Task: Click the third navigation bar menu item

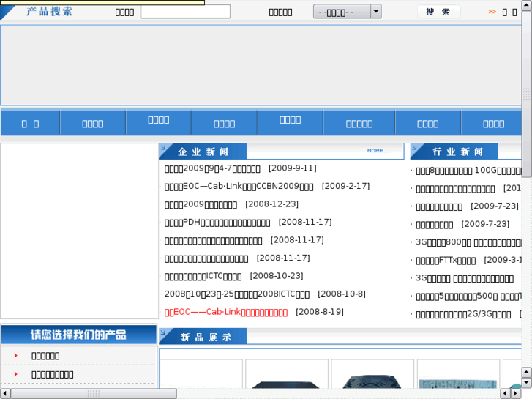Action: 159,120
